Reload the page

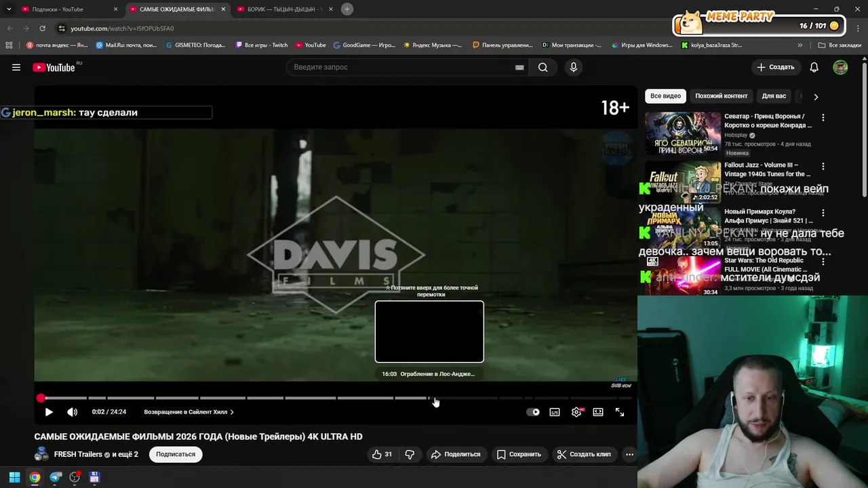42,28
